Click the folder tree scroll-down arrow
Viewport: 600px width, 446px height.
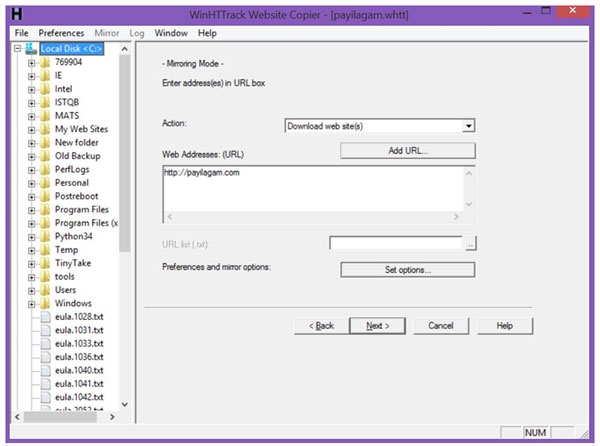(124, 404)
